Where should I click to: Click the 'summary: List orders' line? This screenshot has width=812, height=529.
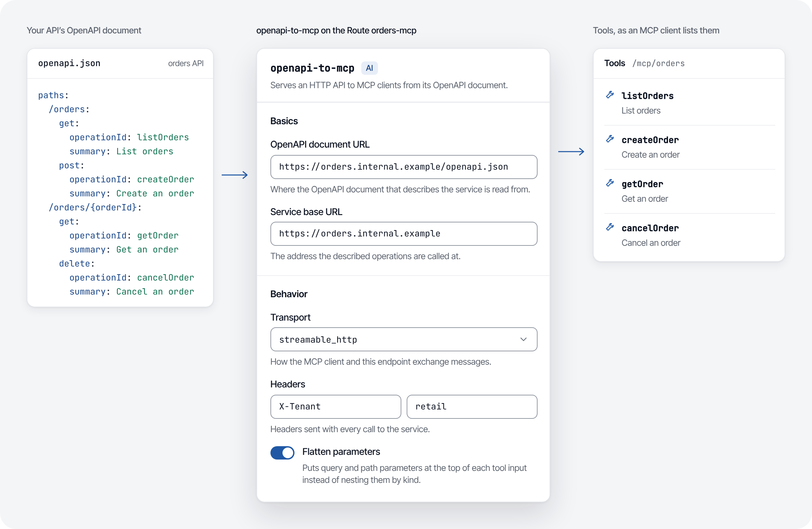point(122,151)
